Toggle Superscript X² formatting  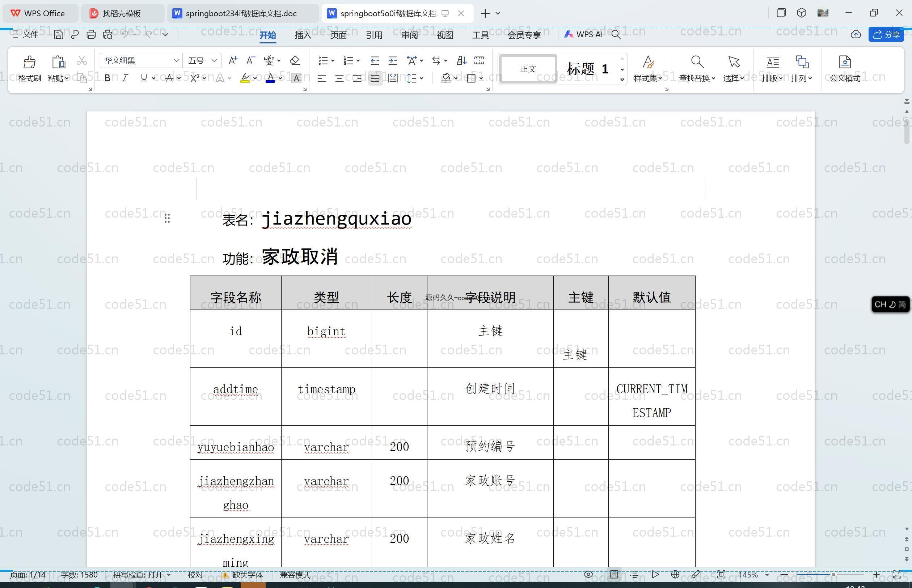(195, 78)
